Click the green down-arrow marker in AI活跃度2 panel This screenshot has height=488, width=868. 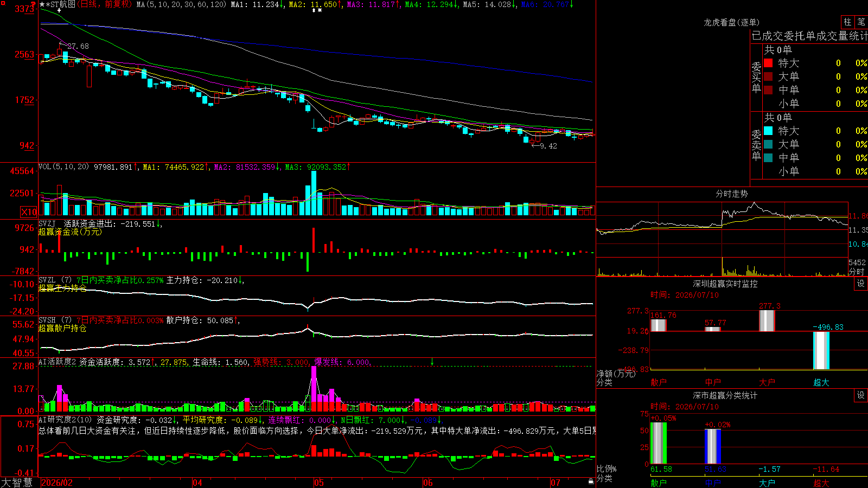pos(432,362)
